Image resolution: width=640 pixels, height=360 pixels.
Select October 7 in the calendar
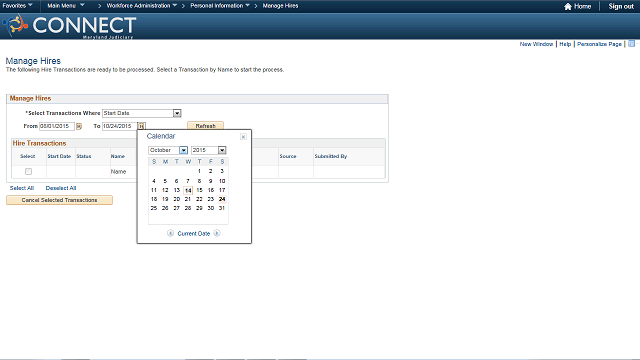coord(188,181)
